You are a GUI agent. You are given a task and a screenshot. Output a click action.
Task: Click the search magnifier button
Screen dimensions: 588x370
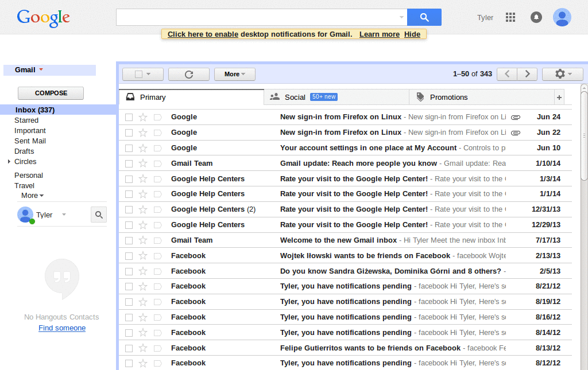click(x=424, y=17)
